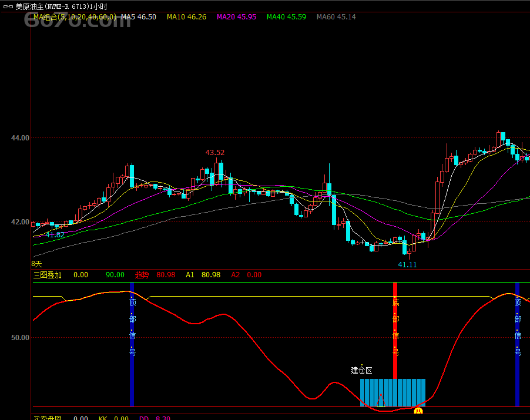530x420 pixels.
Task: Click the 43.52 high price label
Action: (215, 153)
